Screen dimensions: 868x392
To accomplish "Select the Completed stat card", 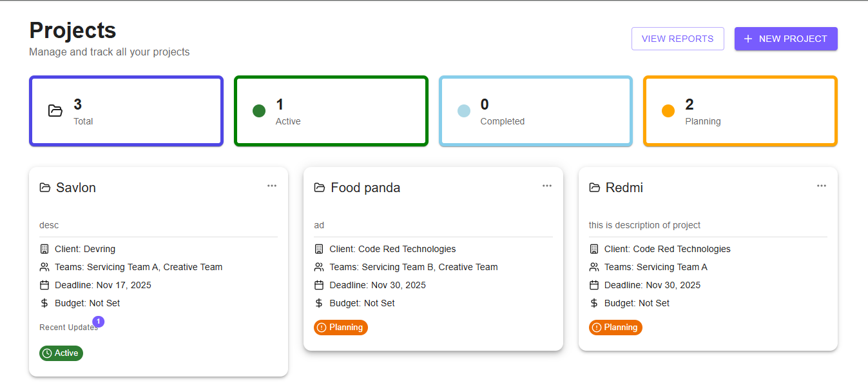I will 535,111.
